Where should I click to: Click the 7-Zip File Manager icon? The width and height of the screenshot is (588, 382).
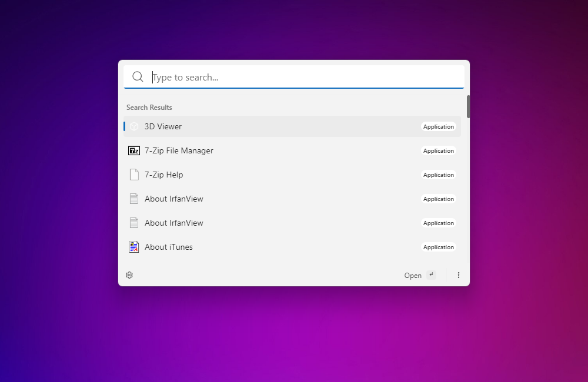(x=134, y=150)
